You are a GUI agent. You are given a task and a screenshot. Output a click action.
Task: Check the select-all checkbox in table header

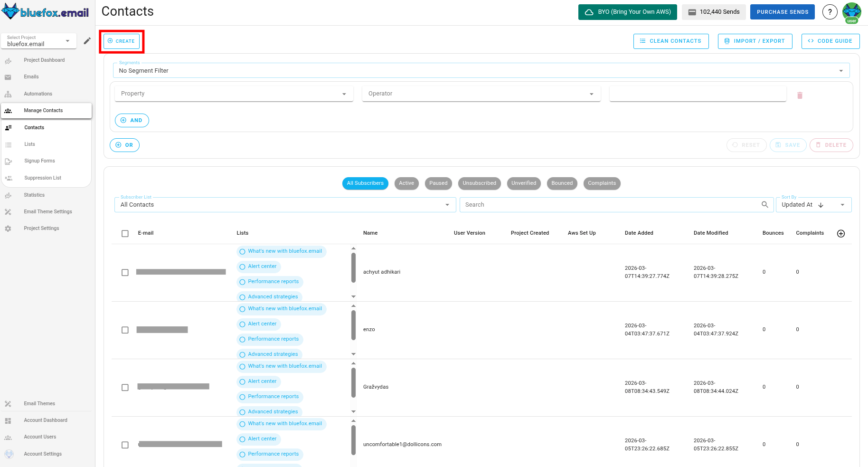[x=125, y=233]
